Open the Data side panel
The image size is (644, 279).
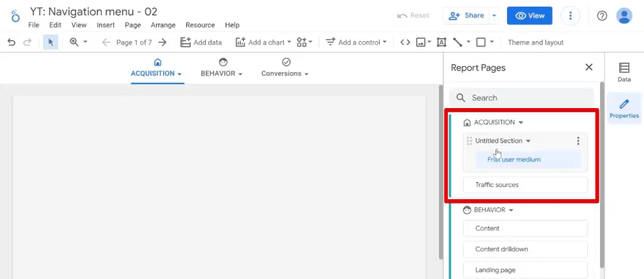(x=625, y=72)
